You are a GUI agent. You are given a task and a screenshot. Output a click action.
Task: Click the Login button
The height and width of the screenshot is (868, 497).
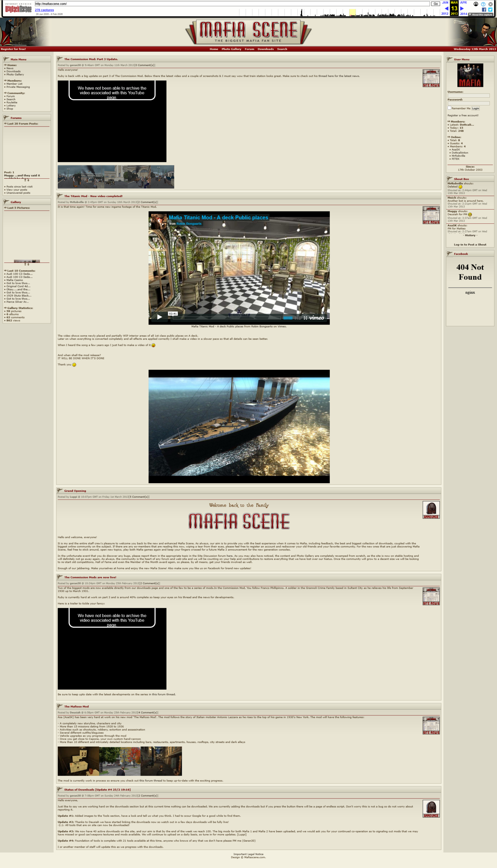476,108
